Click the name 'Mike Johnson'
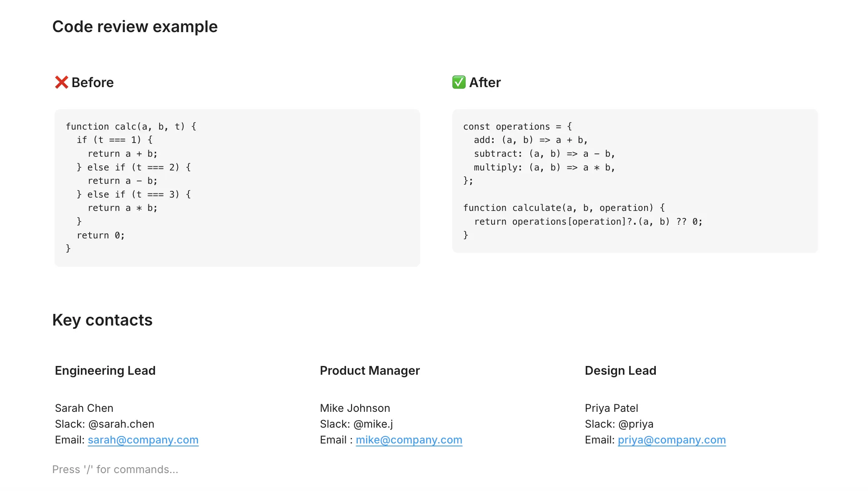868x491 pixels. [x=355, y=408]
